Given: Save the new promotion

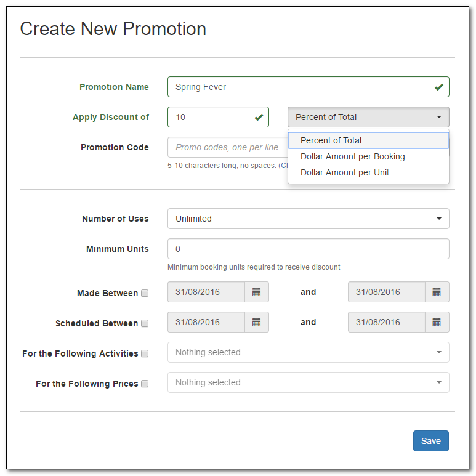Looking at the screenshot, I should 431,441.
